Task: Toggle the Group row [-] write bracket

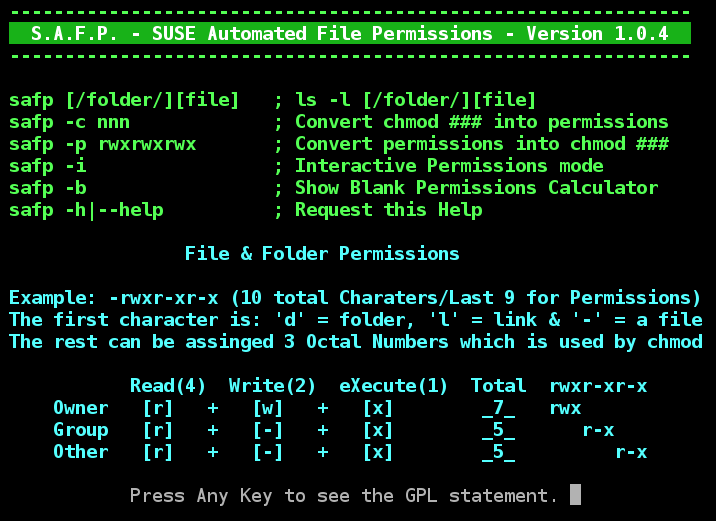Action: pyautogui.click(x=268, y=430)
